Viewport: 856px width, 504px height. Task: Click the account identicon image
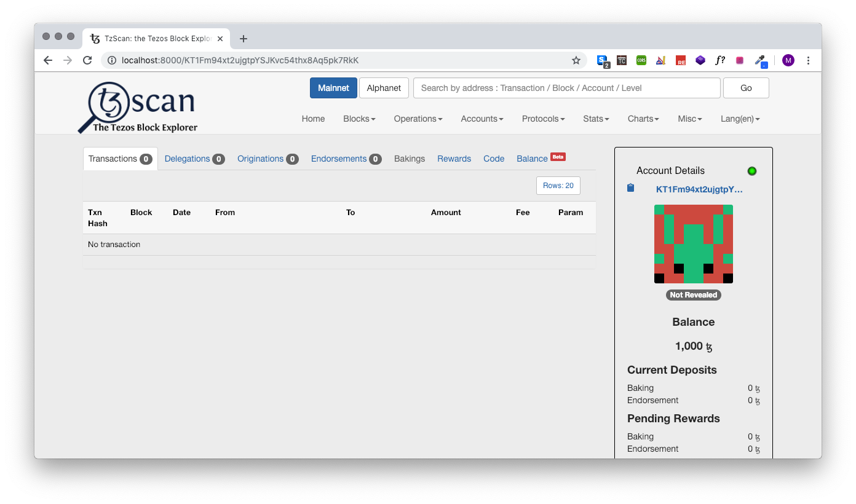[x=694, y=244]
